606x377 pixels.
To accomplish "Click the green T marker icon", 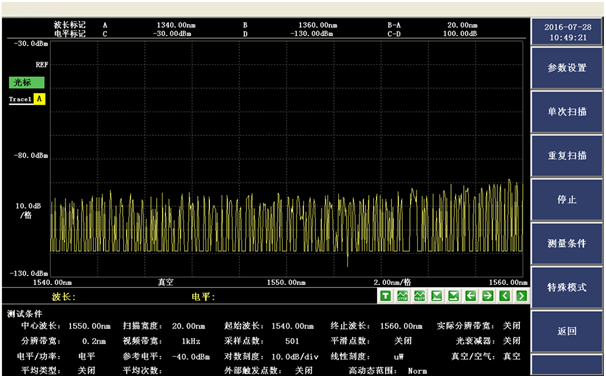I will (385, 296).
